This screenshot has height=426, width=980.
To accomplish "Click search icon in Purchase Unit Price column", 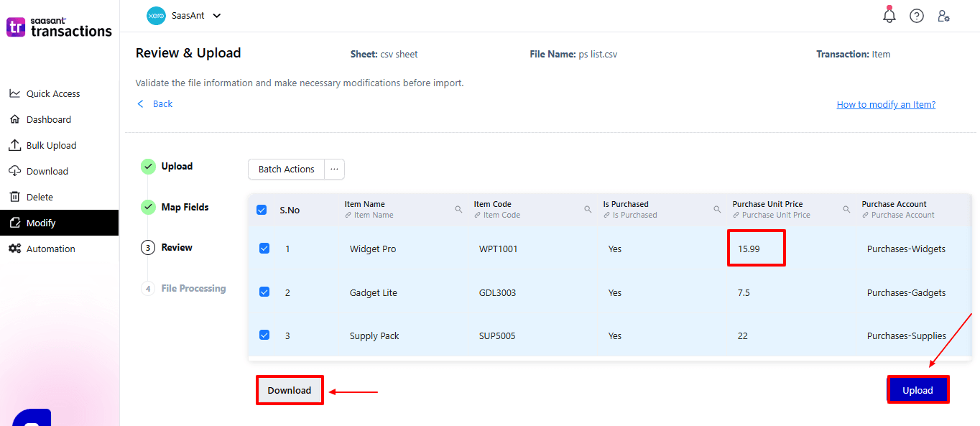I will 846,210.
